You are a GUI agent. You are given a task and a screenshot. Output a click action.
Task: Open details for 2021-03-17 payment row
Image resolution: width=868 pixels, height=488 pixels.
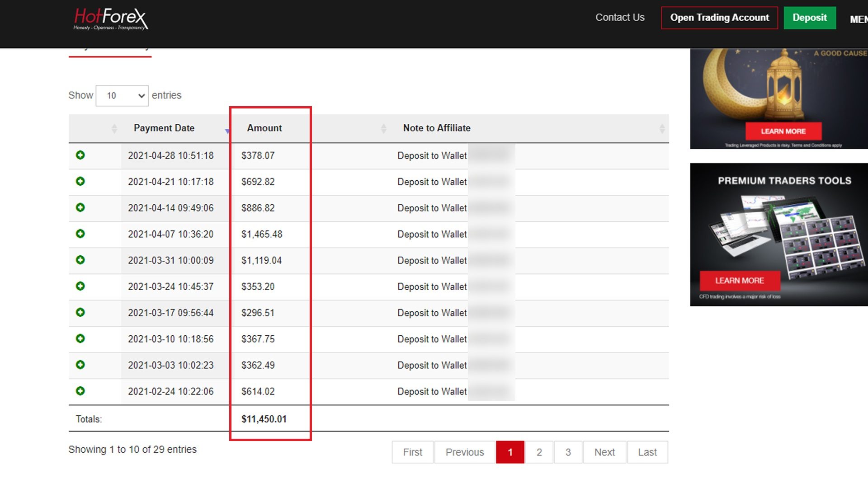pyautogui.click(x=80, y=313)
